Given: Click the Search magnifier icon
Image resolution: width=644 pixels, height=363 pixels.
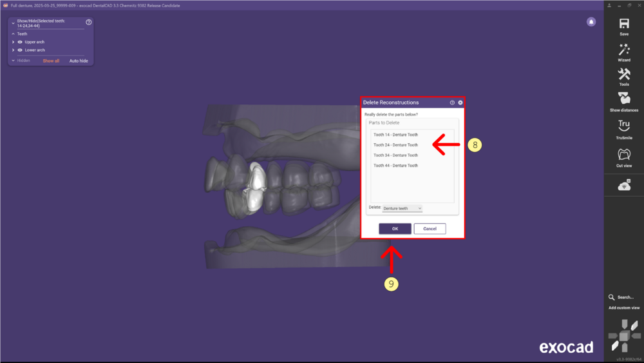Looking at the screenshot, I should [x=612, y=297].
